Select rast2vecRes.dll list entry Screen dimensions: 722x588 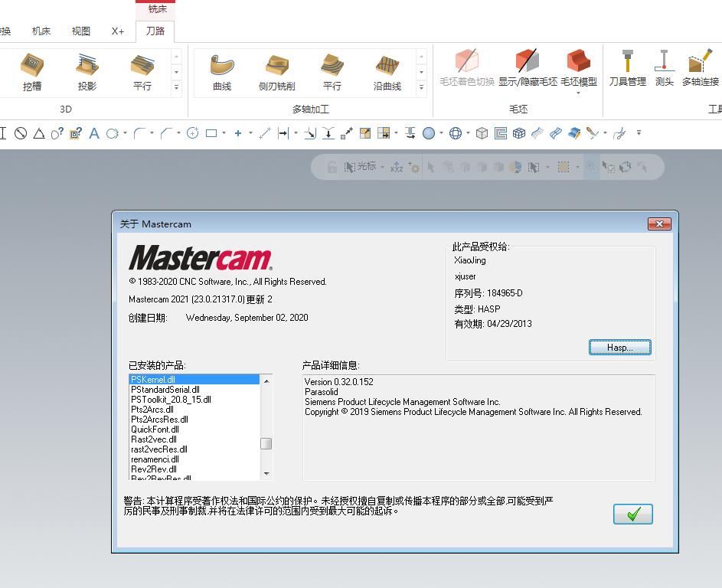194,449
